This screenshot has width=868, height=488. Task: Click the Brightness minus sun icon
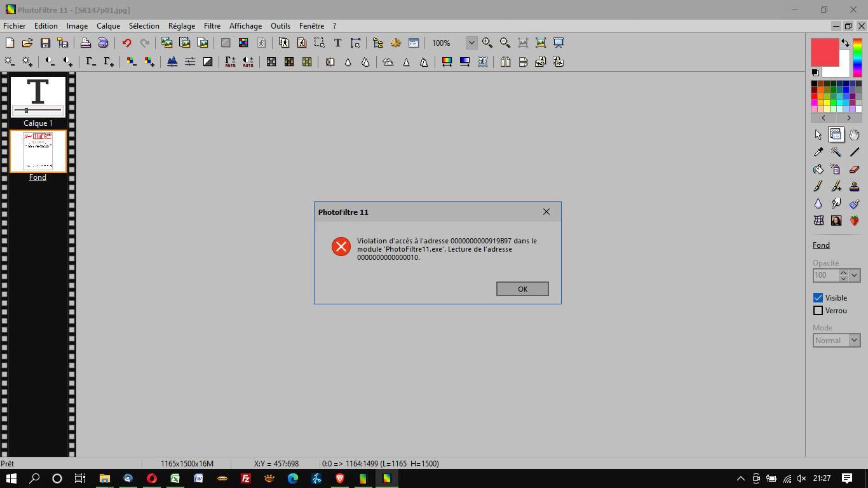click(10, 62)
